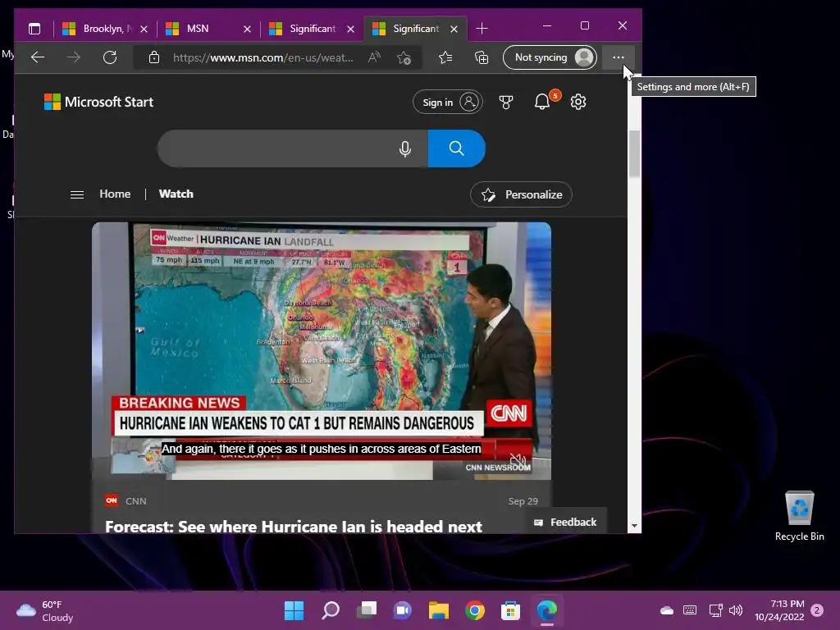Open Task View on taskbar
Screen dimensions: 840x630
click(367, 610)
